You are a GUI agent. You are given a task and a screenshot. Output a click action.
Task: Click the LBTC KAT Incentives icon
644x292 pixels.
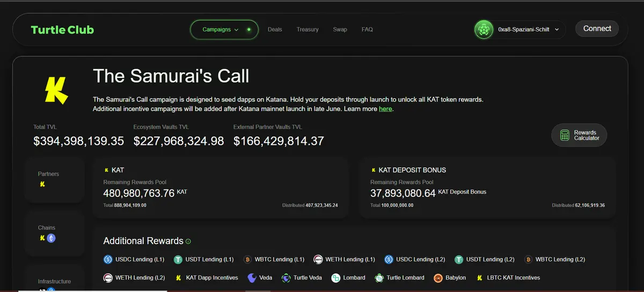(x=479, y=278)
